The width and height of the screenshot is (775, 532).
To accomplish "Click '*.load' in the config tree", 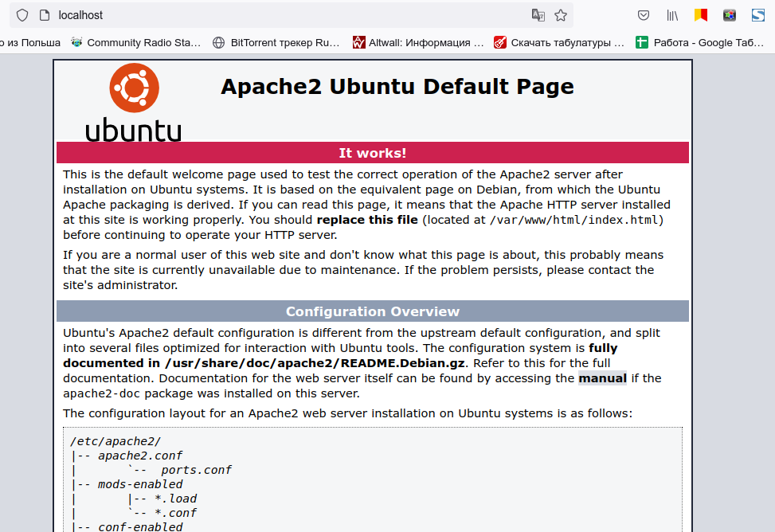I will point(175,499).
